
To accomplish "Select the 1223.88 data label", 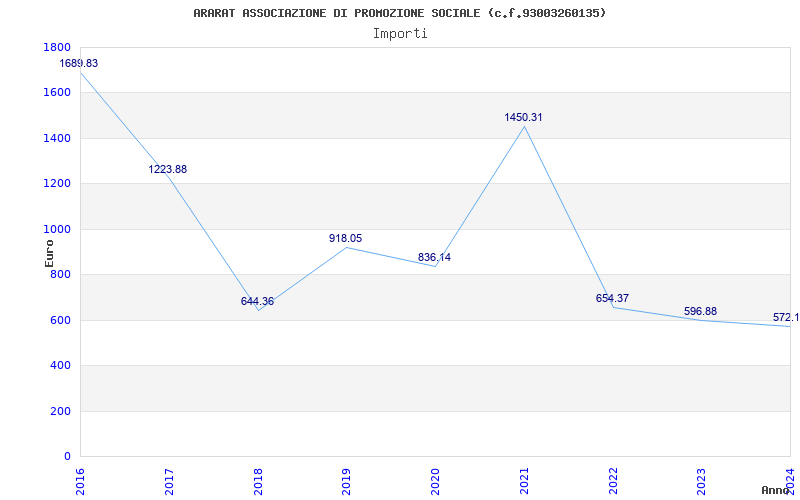I will click(168, 169).
